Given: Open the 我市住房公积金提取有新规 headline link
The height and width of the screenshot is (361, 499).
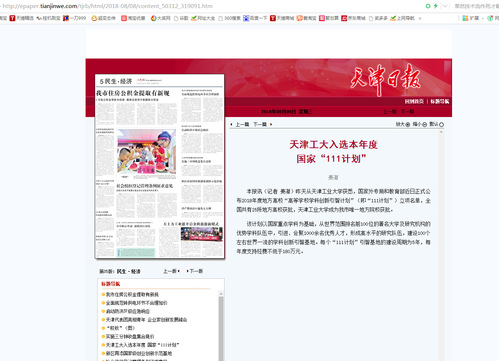Looking at the screenshot, I should point(132,294).
